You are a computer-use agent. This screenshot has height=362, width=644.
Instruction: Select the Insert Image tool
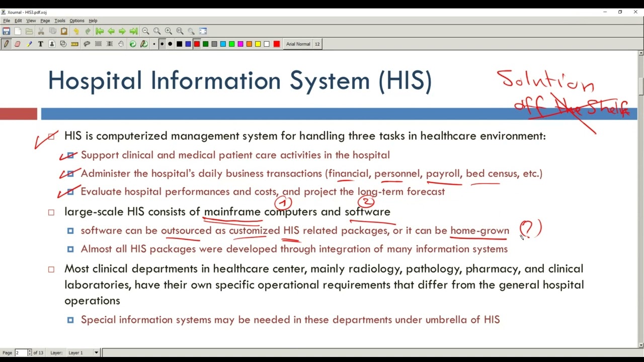click(x=52, y=44)
